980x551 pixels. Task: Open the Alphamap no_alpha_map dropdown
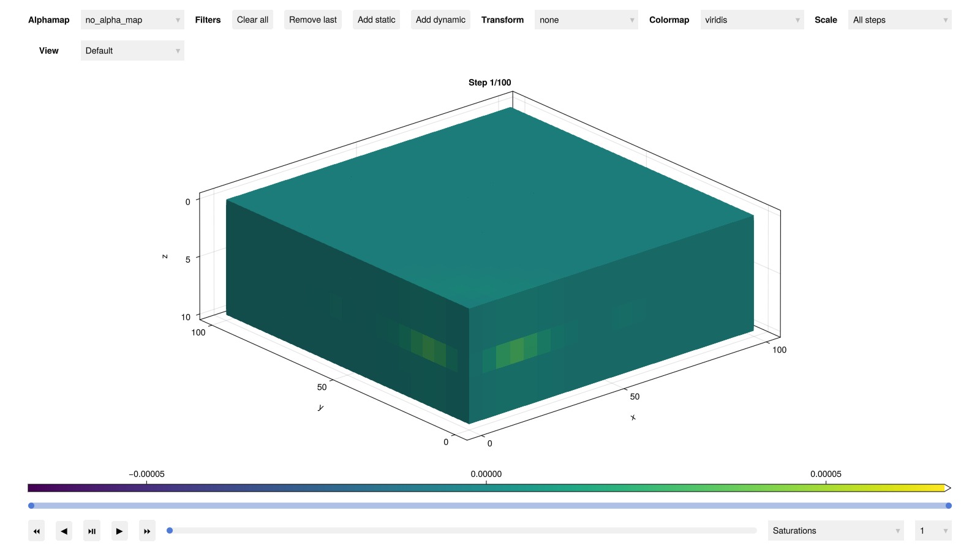(132, 20)
